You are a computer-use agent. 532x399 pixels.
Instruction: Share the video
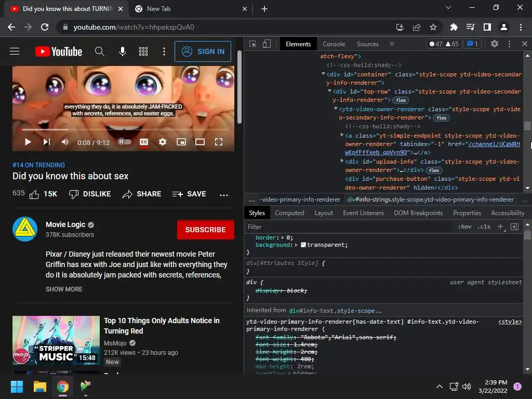tap(141, 194)
